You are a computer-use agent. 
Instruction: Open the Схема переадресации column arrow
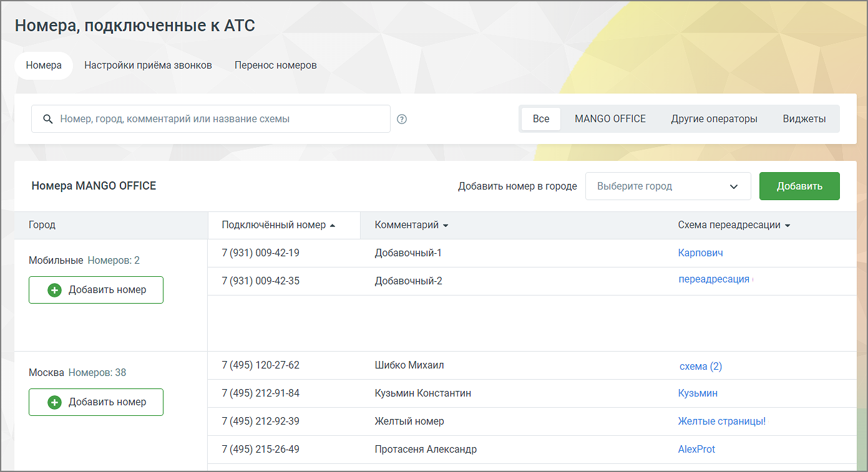(x=788, y=226)
